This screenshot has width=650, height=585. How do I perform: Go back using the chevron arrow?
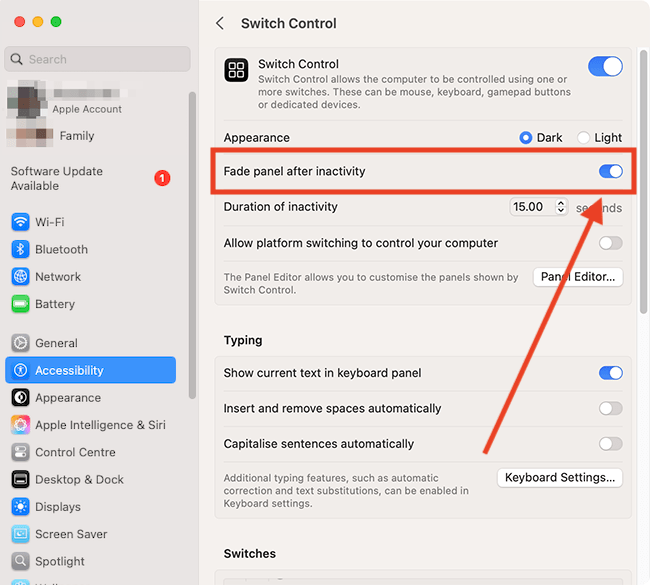point(220,23)
